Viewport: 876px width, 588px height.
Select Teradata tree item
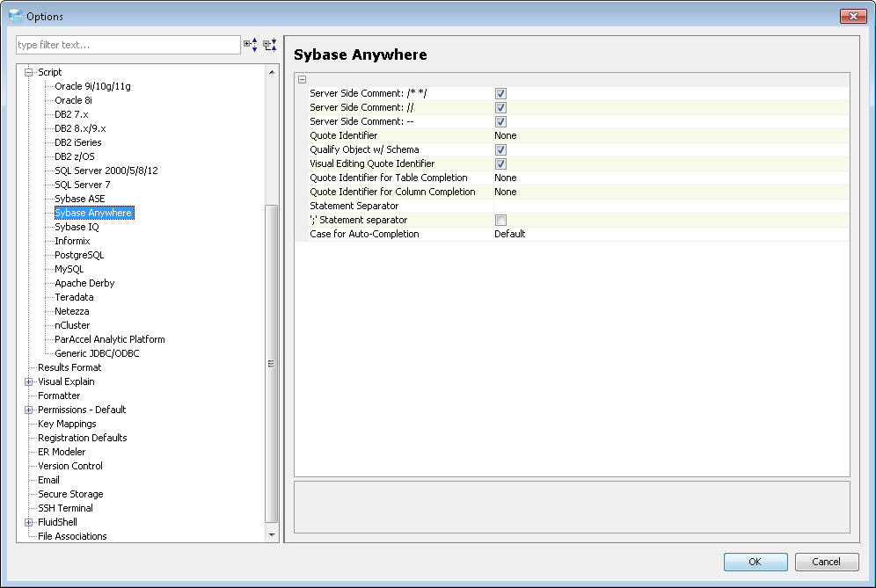[74, 297]
